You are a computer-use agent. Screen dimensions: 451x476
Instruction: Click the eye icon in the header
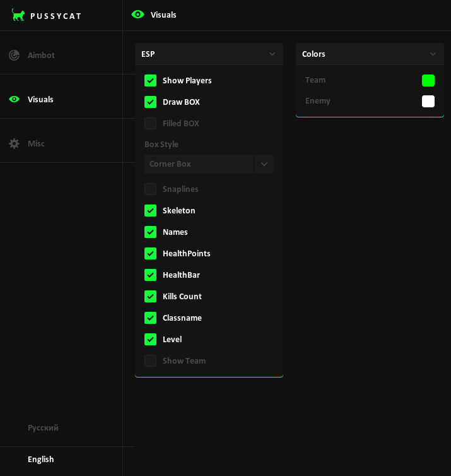coord(138,15)
